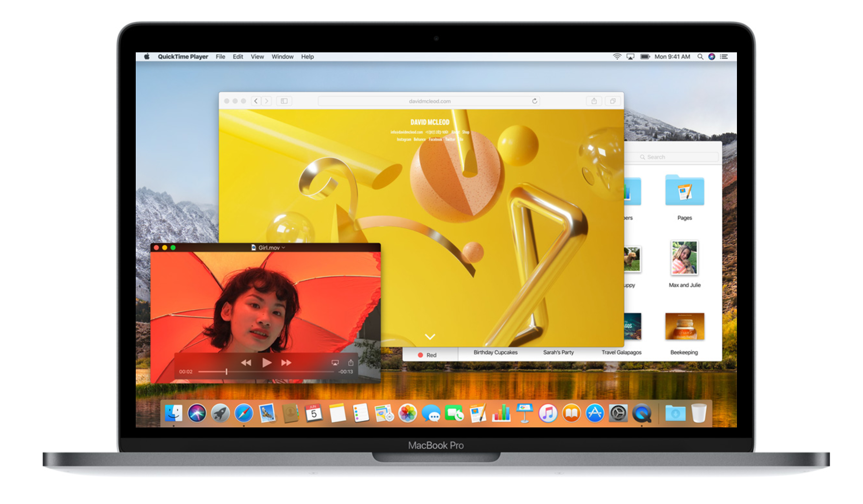The width and height of the screenshot is (863, 504).
Task: Open Contacts book icon in Dock
Action: (290, 413)
